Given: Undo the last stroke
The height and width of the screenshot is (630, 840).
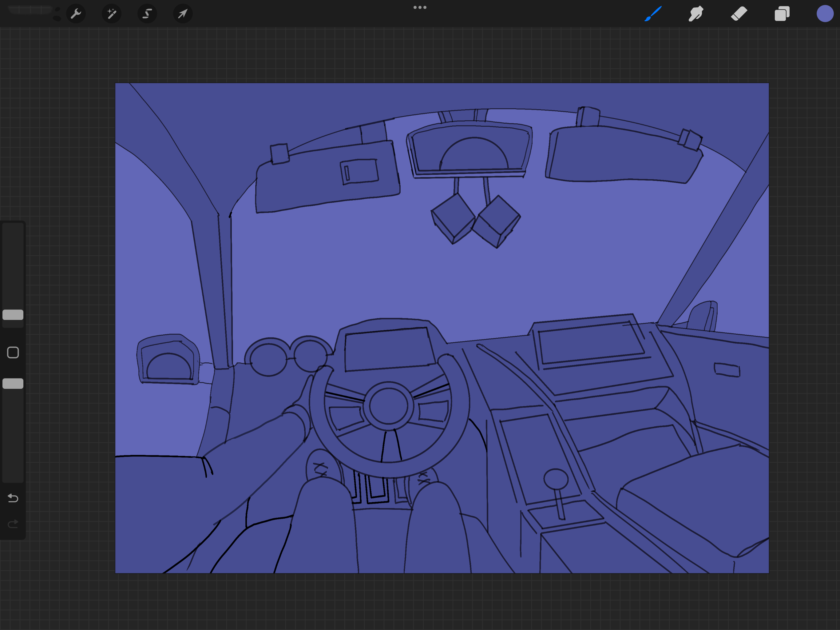Looking at the screenshot, I should 13,498.
